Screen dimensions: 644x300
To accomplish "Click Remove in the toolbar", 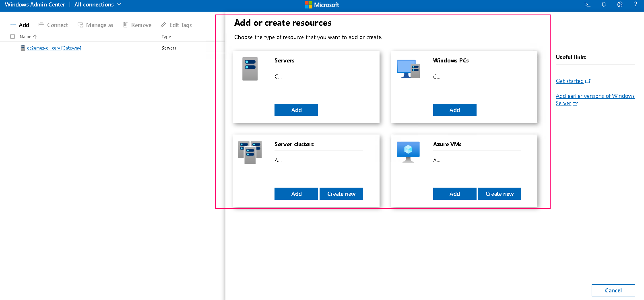I will pyautogui.click(x=137, y=25).
